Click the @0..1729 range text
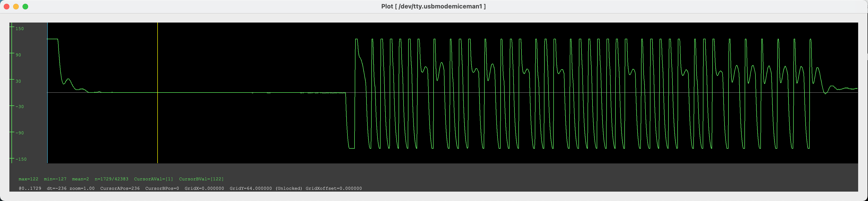868x201 pixels. (30, 189)
